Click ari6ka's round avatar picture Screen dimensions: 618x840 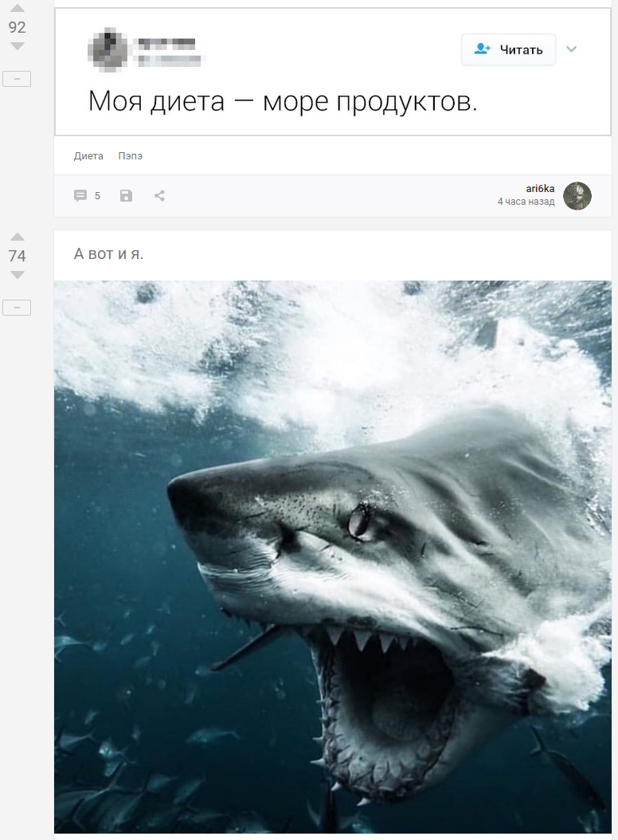577,195
